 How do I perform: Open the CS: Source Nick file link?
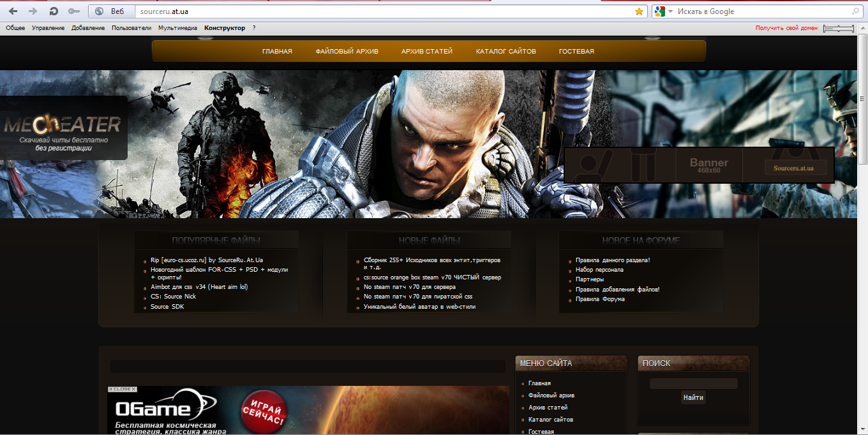[173, 296]
